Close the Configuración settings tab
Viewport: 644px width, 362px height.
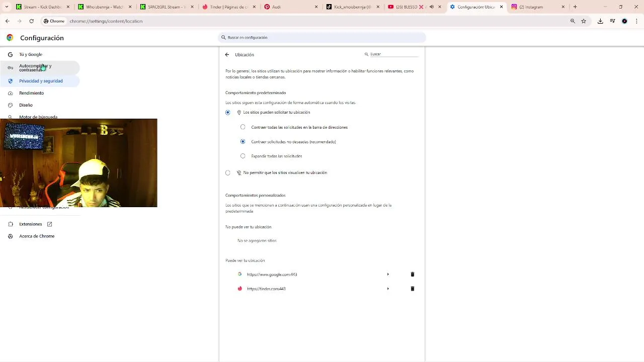(x=501, y=7)
